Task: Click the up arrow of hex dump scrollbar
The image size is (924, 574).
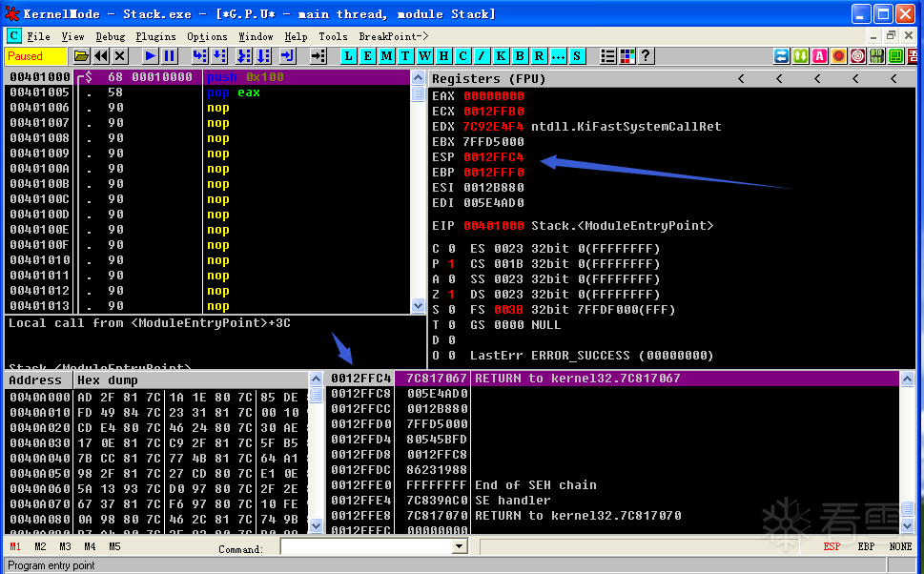Action: tap(316, 379)
